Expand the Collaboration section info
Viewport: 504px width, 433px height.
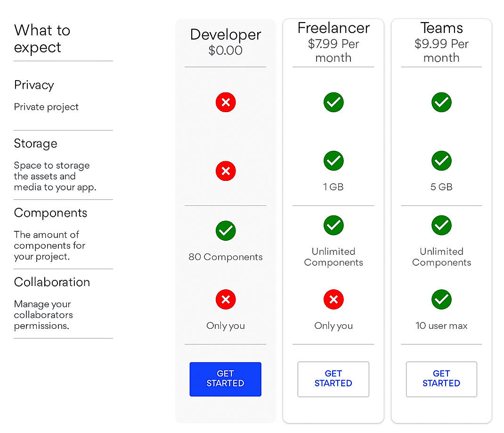52,282
